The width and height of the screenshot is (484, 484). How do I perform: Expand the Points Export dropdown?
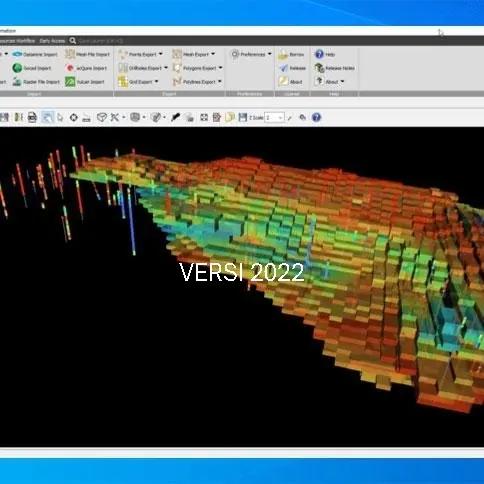click(x=161, y=54)
